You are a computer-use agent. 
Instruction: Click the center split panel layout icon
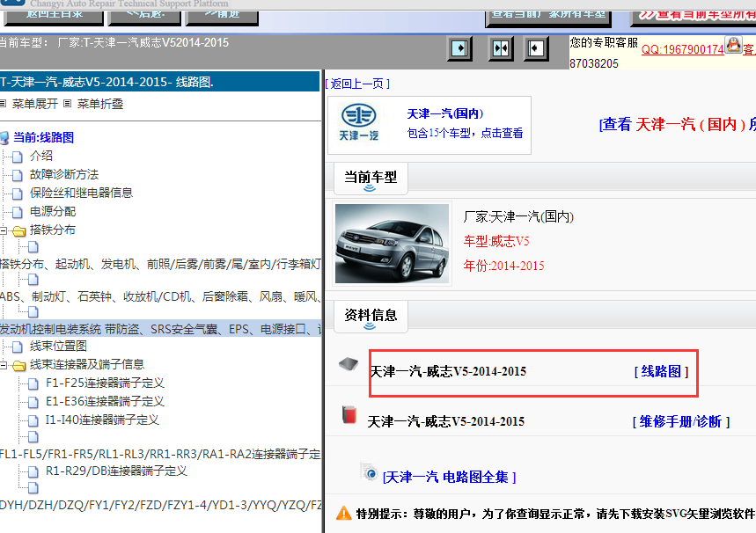501,48
